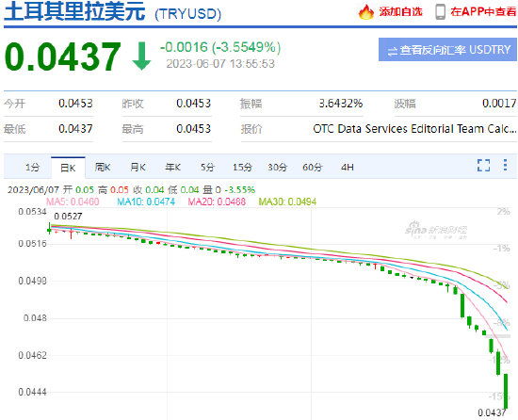Click the phone icon for APP viewing
The height and width of the screenshot is (420, 518).
pyautogui.click(x=440, y=12)
